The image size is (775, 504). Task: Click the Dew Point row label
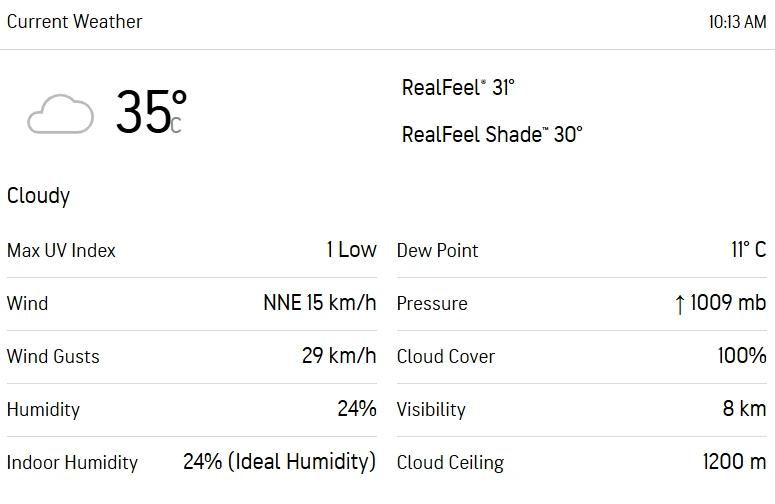438,250
